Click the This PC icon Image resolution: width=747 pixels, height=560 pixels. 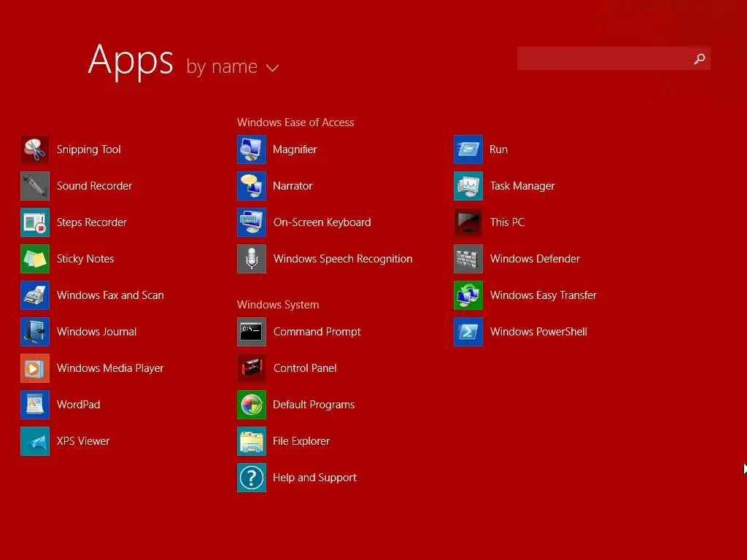click(x=468, y=222)
